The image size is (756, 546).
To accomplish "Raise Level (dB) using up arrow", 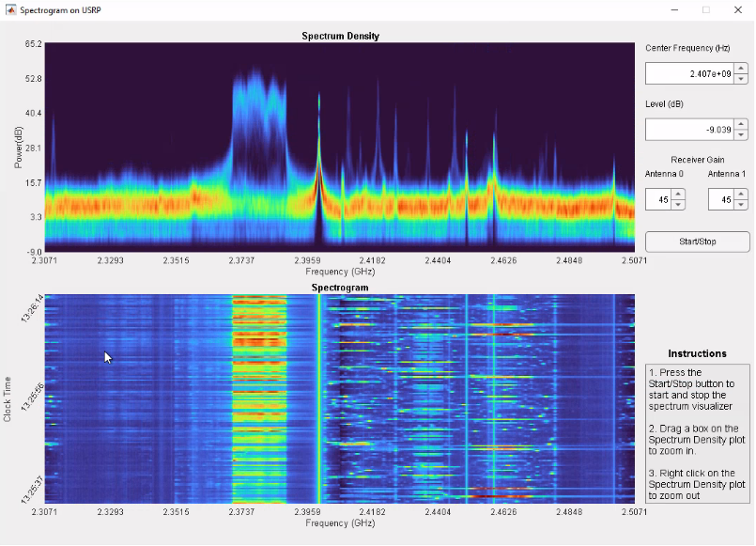I will pos(741,124).
